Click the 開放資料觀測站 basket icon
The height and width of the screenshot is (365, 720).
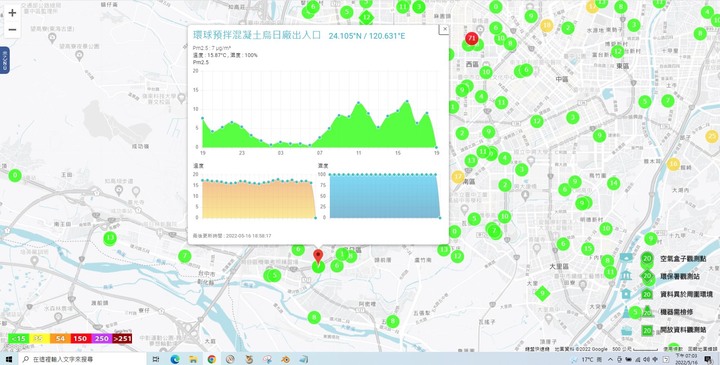pos(626,330)
